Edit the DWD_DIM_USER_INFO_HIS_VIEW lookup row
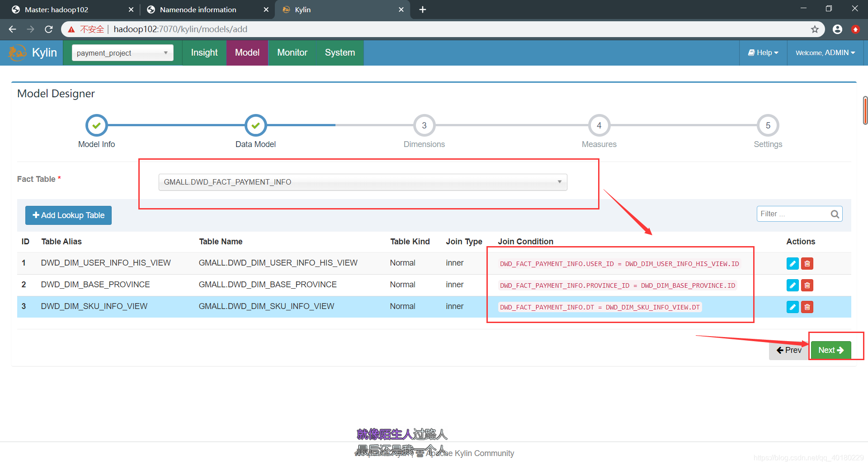868x466 pixels. pyautogui.click(x=793, y=263)
